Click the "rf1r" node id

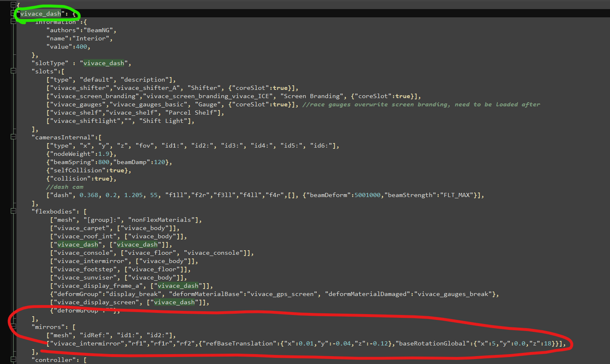pos(161,343)
